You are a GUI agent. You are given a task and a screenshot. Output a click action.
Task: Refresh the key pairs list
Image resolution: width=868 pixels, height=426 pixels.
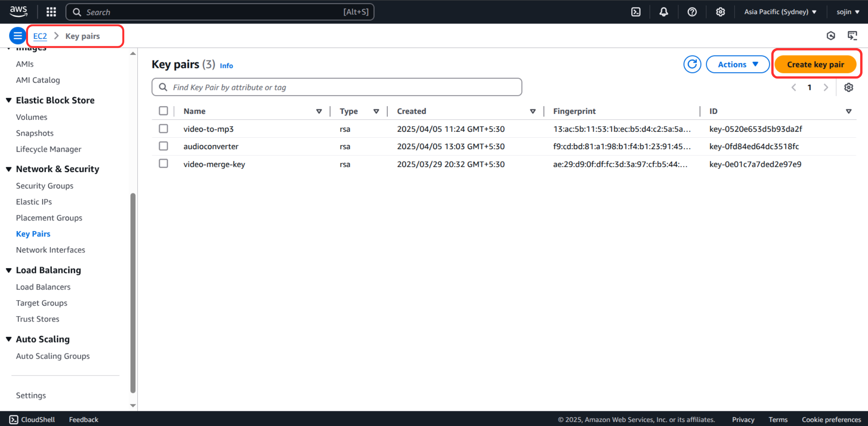point(692,64)
